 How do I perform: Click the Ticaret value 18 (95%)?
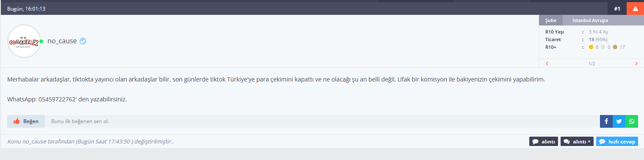(x=598, y=39)
